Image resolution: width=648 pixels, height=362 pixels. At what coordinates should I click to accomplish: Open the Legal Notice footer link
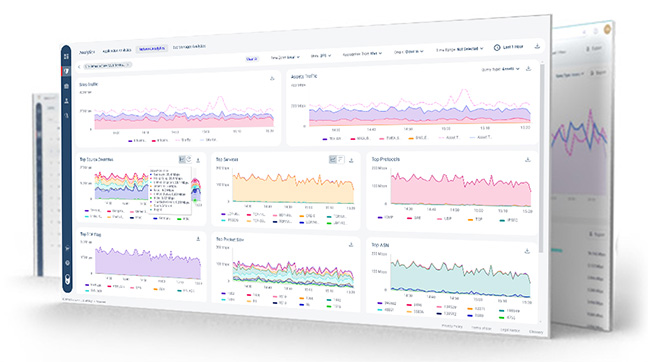tap(510, 330)
